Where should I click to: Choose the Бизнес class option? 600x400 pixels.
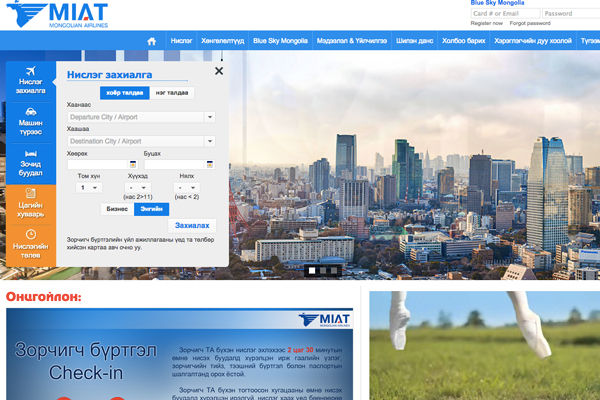pyautogui.click(x=117, y=209)
